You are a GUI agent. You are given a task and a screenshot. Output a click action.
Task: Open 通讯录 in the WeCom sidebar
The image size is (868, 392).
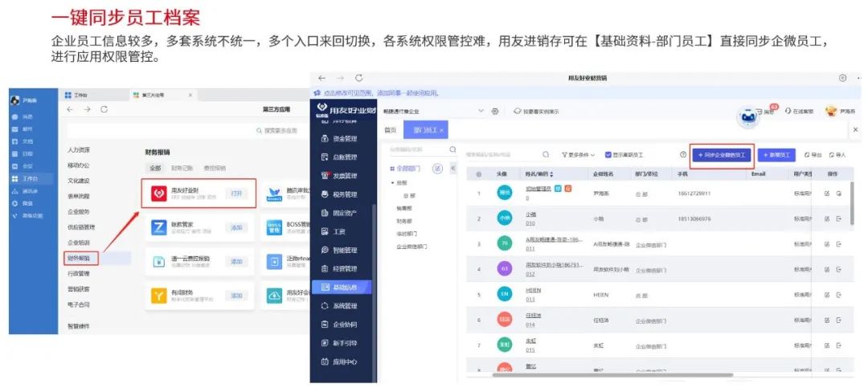(25, 191)
